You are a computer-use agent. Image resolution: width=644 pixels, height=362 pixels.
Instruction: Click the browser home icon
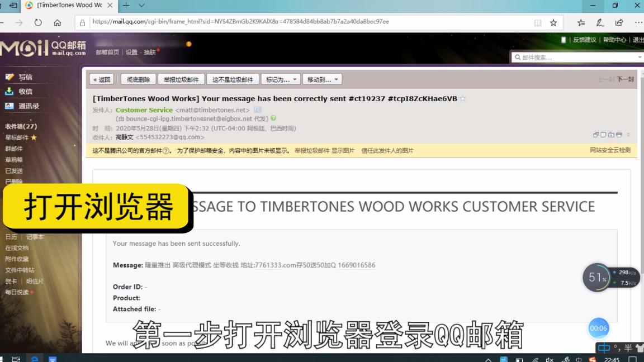[x=58, y=22]
